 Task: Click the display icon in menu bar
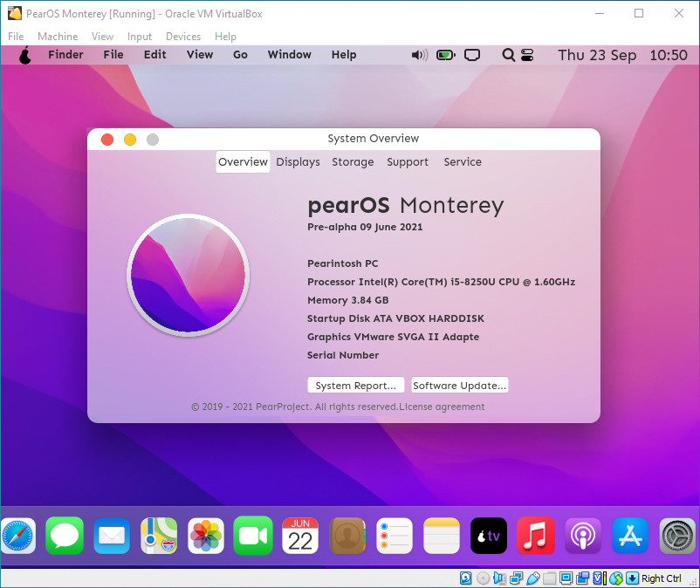472,55
